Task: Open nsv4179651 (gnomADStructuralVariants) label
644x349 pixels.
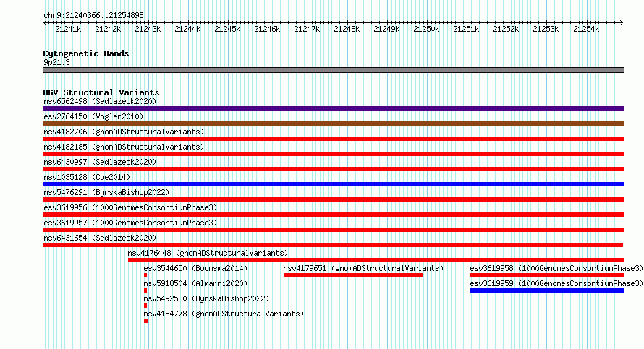Action: click(363, 268)
